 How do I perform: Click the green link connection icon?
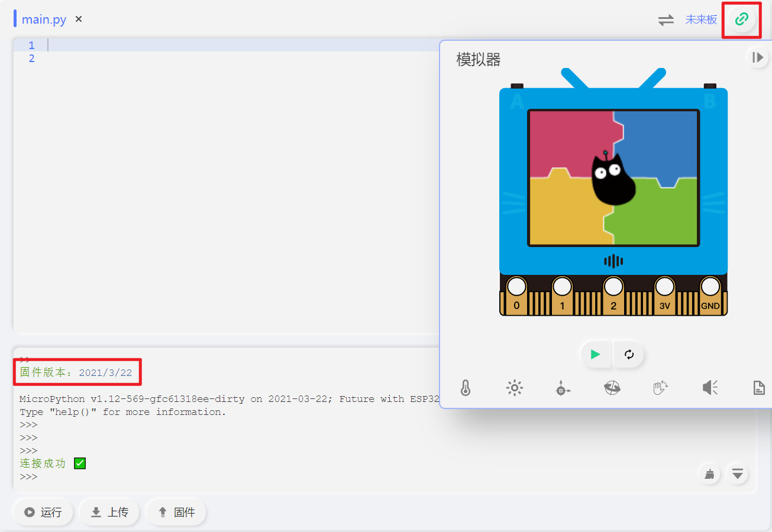[741, 19]
